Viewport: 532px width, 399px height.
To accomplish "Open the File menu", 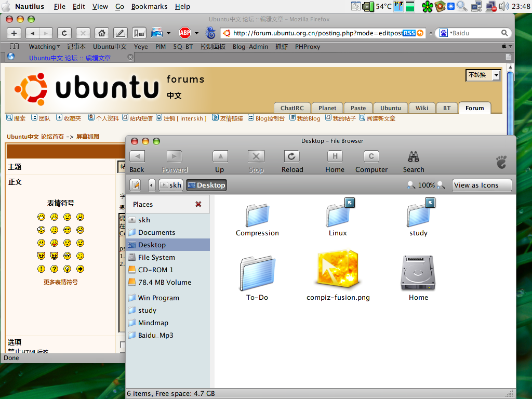I will pyautogui.click(x=60, y=6).
